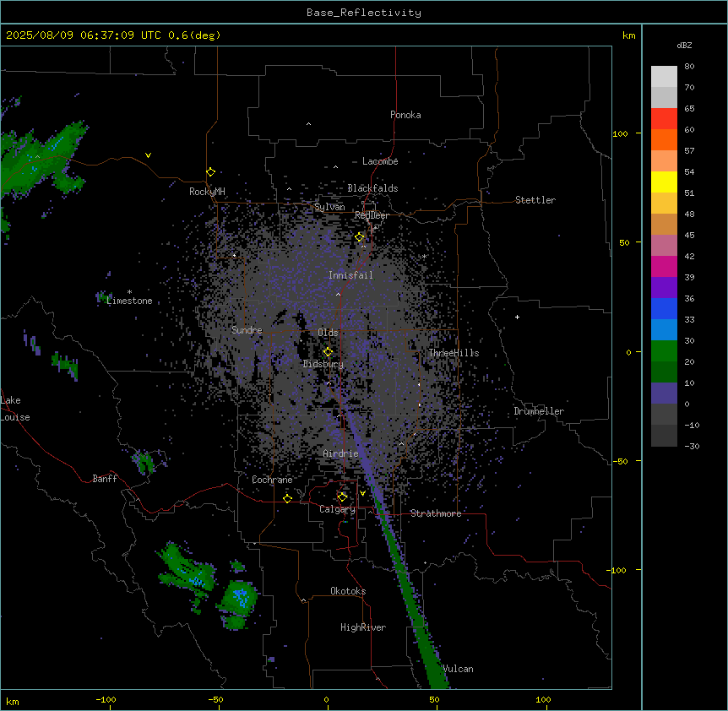Click the Okotoks town label

pyautogui.click(x=348, y=591)
